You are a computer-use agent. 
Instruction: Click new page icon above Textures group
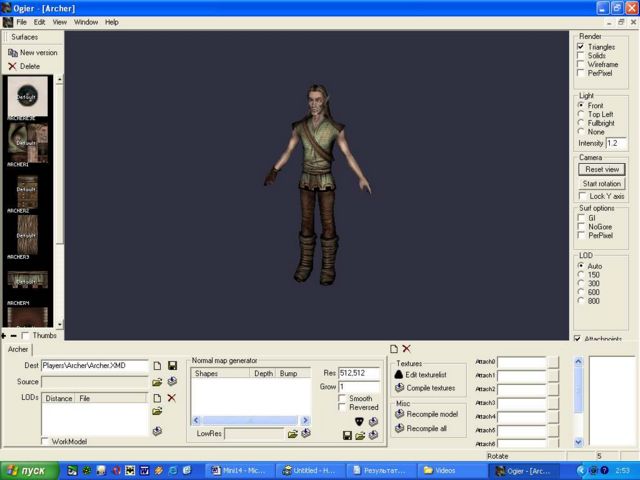(394, 349)
